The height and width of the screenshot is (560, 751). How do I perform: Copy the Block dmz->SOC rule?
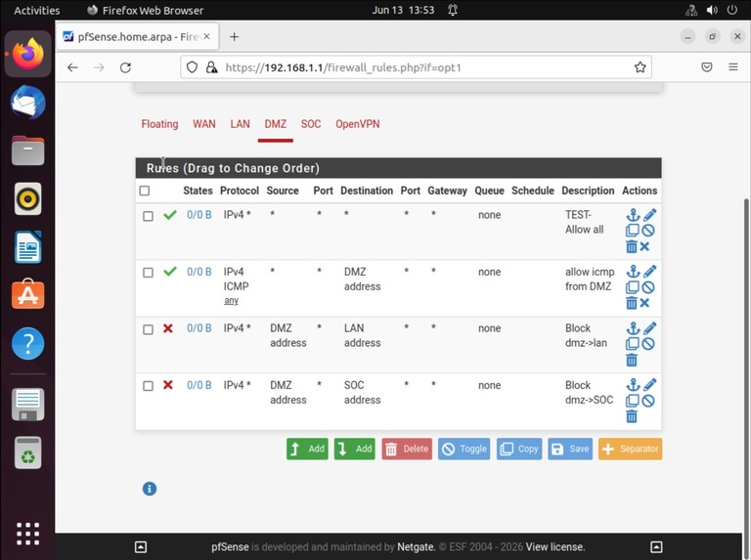pos(633,401)
